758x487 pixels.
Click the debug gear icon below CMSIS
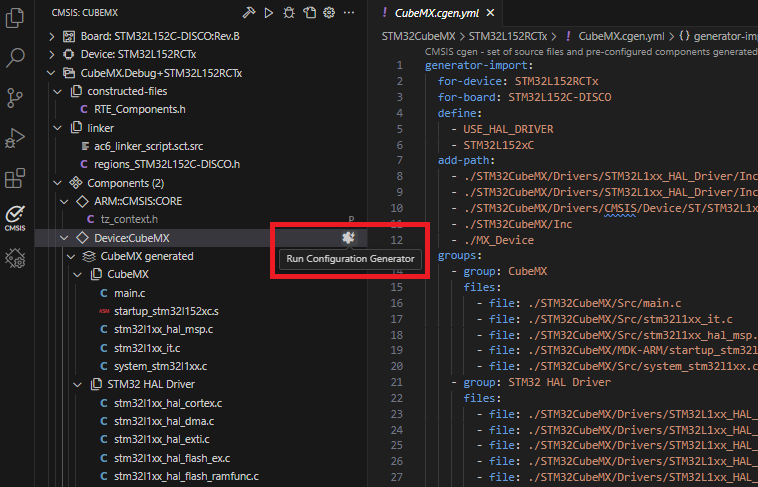[x=15, y=258]
